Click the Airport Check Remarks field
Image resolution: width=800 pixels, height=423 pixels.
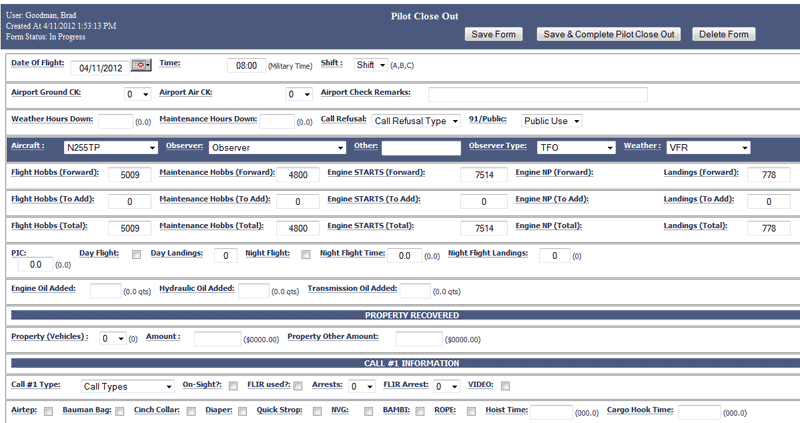538,94
